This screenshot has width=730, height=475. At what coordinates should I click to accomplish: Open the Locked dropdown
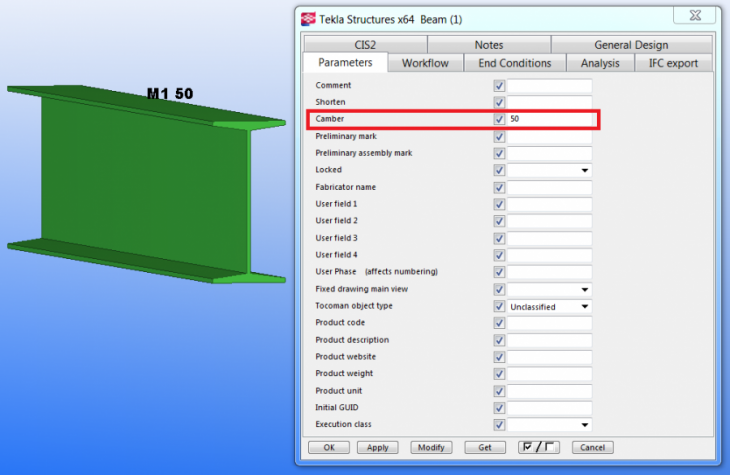click(x=584, y=171)
